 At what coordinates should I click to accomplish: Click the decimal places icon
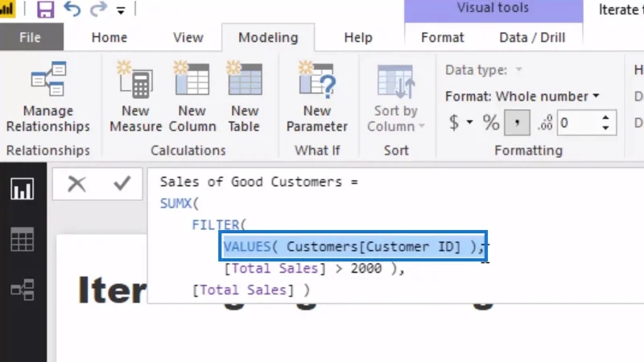point(545,122)
